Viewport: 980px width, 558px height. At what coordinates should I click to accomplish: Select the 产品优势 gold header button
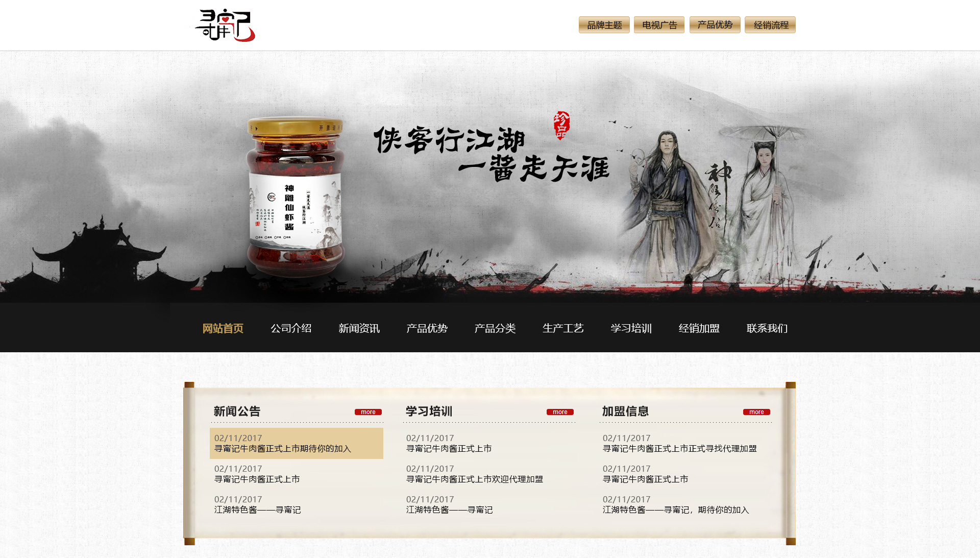coord(715,25)
